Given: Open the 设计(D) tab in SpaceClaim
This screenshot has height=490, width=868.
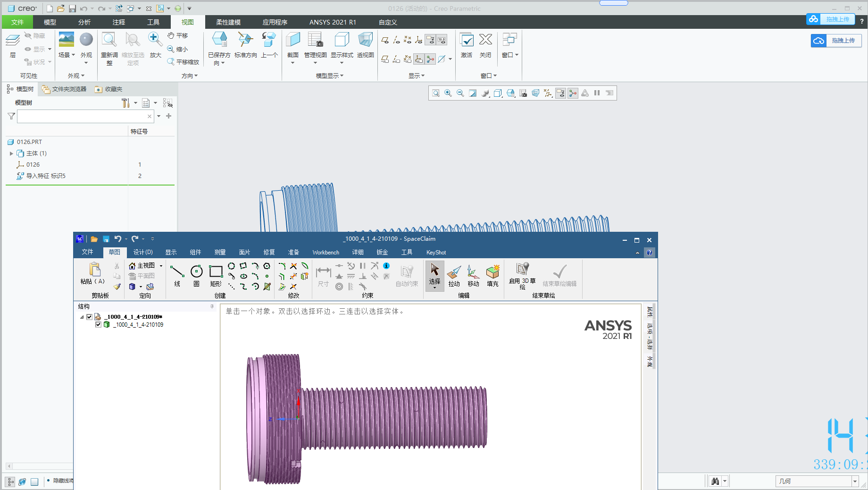Looking at the screenshot, I should (x=143, y=252).
